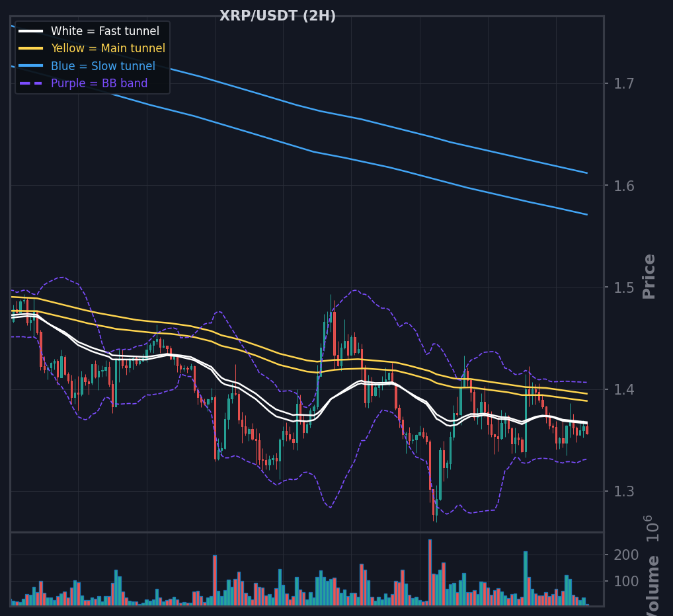The image size is (673, 616).
Task: Click the blue line swatch in legend
Action: click(31, 65)
